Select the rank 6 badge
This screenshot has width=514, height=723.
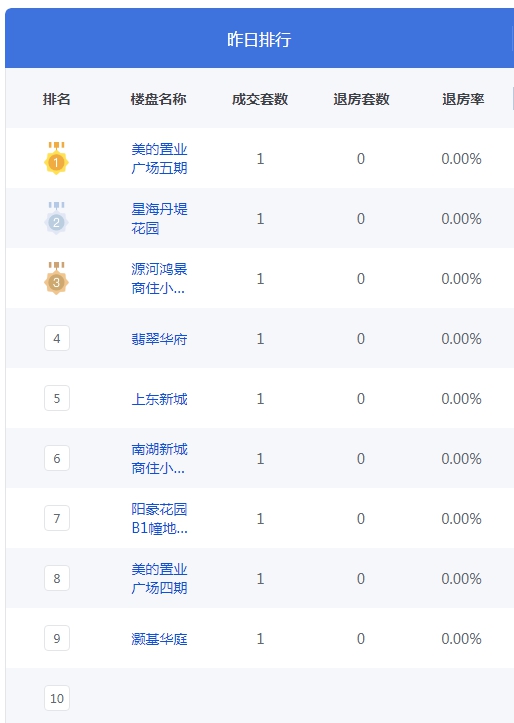57,458
